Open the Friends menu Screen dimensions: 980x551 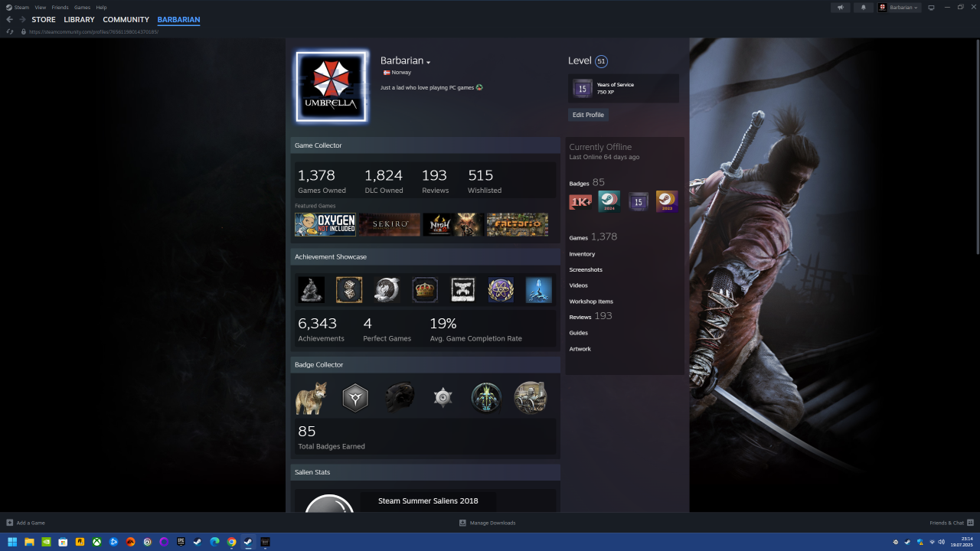(60, 7)
